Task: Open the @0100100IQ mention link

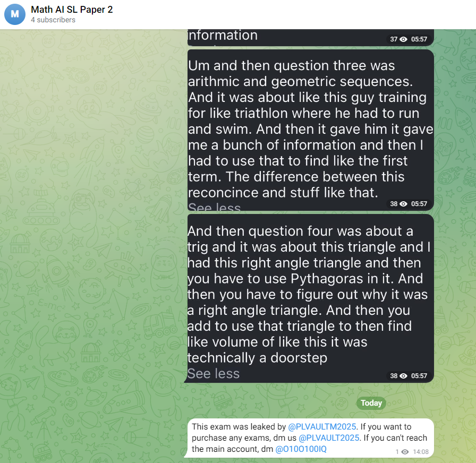Action: tap(301, 449)
